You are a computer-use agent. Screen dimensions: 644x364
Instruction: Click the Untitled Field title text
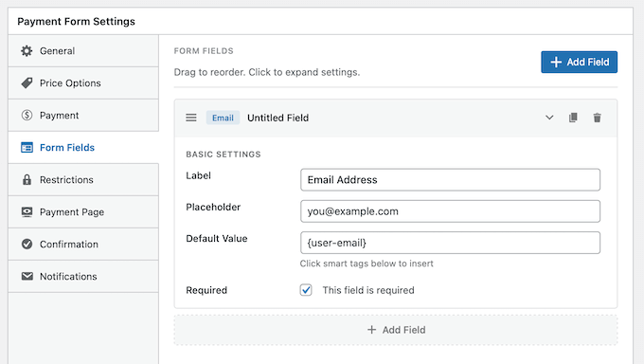[x=278, y=118]
